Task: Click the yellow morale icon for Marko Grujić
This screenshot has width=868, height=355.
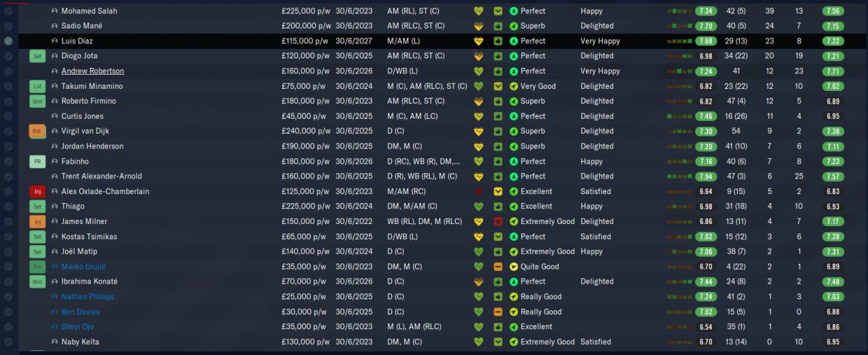Action: [513, 267]
